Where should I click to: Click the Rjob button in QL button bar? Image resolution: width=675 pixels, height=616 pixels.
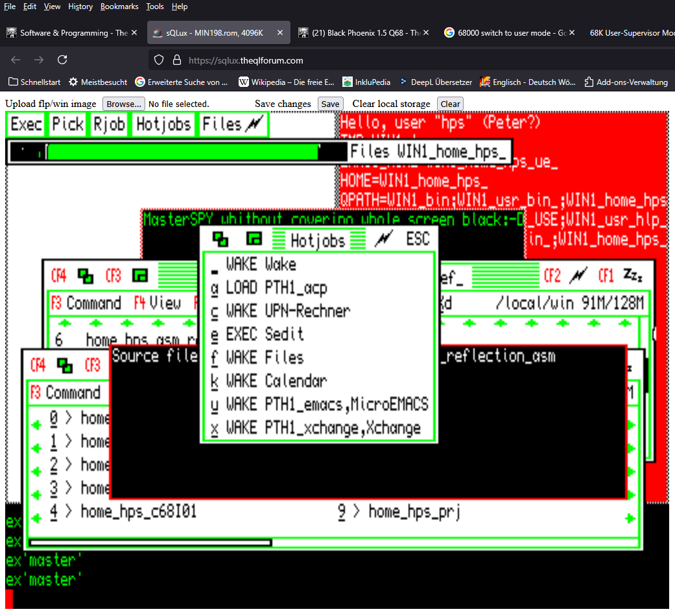(110, 124)
